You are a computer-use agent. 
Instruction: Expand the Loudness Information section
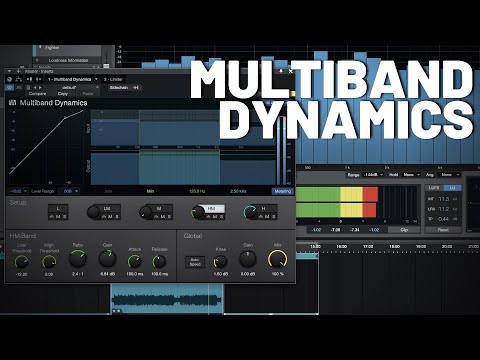click(x=37, y=60)
